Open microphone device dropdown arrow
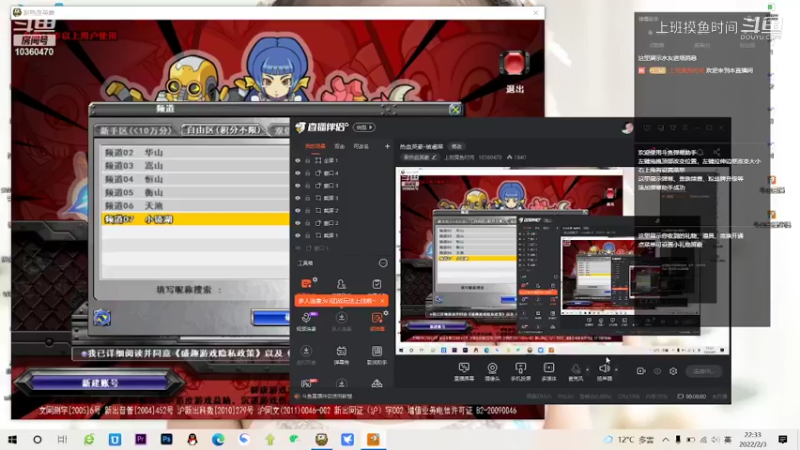Image resolution: width=800 pixels, height=450 pixels. 587,369
